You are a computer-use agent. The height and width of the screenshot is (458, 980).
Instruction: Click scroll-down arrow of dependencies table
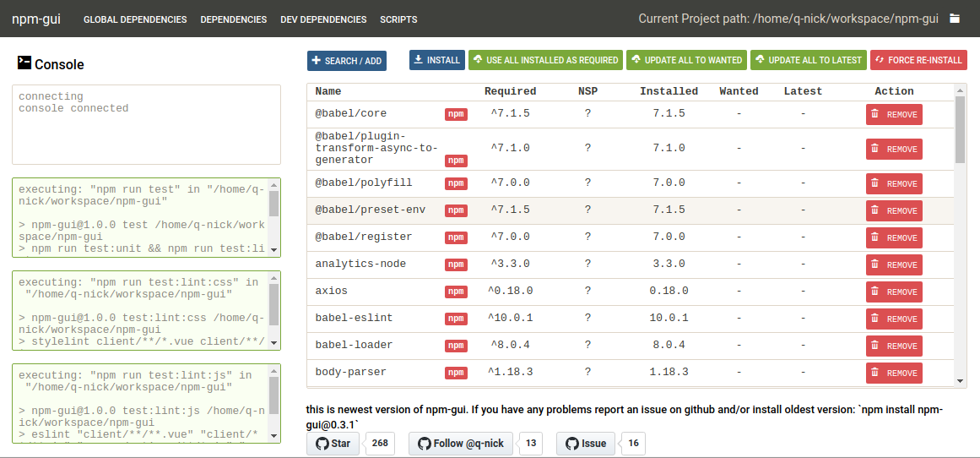961,380
